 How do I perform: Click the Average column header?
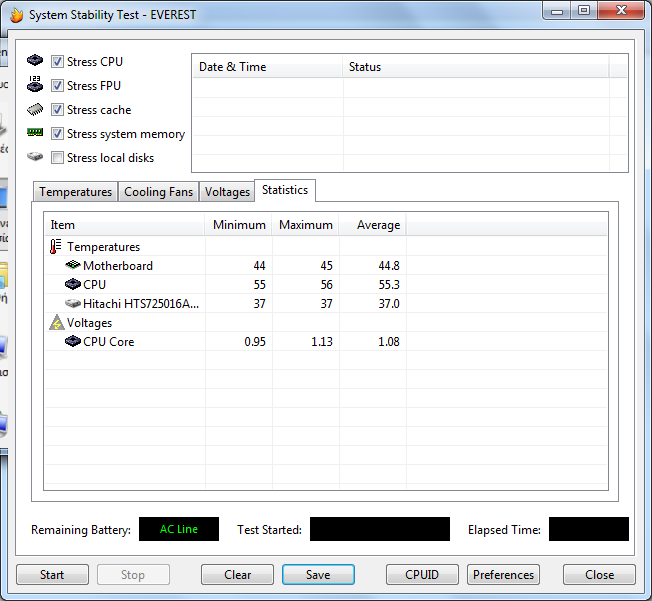[x=373, y=225]
